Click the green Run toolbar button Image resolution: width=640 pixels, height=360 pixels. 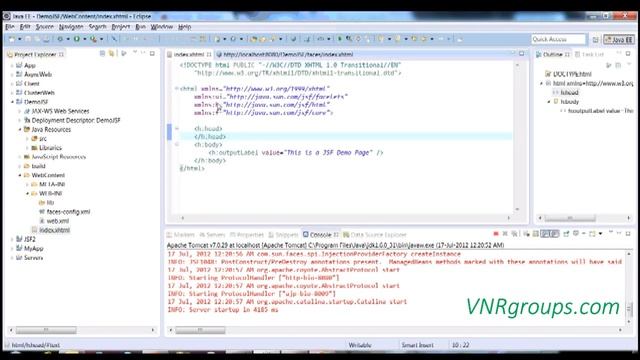pyautogui.click(x=76, y=39)
